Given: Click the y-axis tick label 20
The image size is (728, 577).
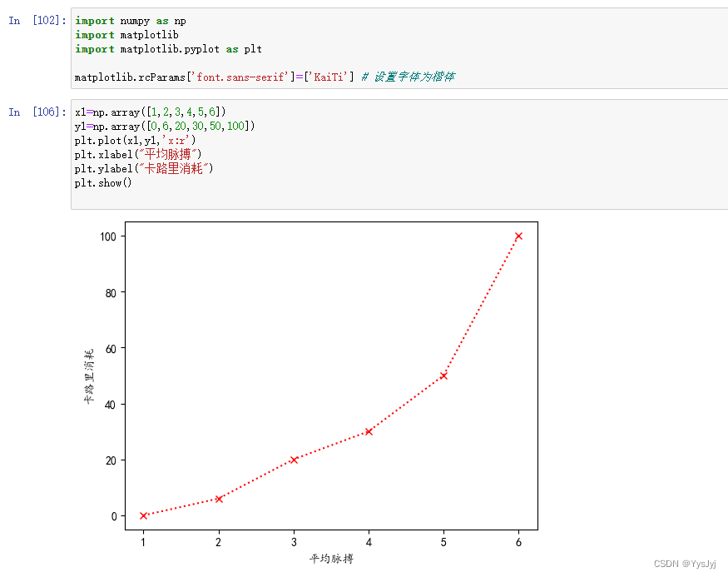Looking at the screenshot, I should point(111,460).
